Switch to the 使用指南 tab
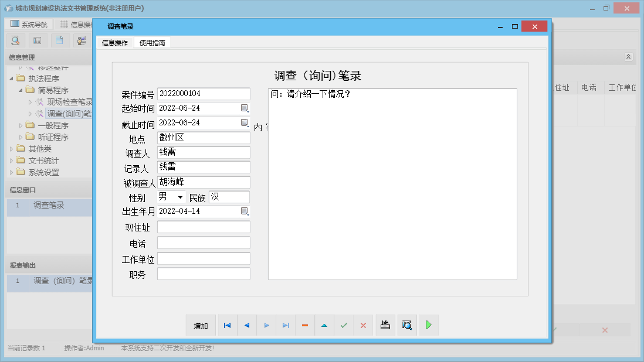 (x=152, y=42)
